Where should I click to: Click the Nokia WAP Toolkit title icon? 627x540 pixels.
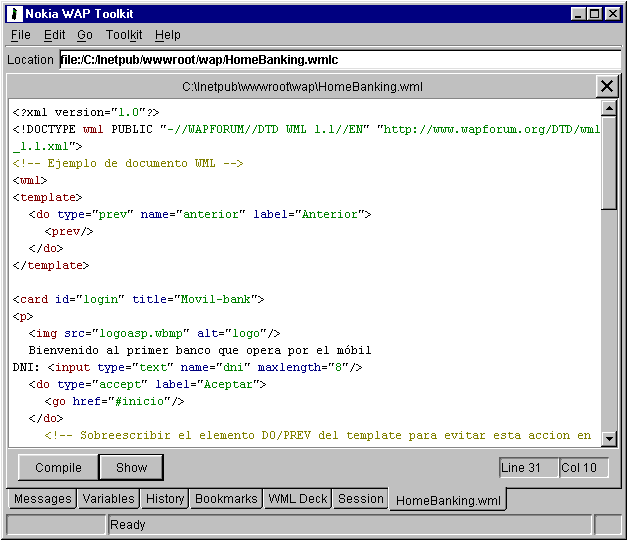[14, 14]
